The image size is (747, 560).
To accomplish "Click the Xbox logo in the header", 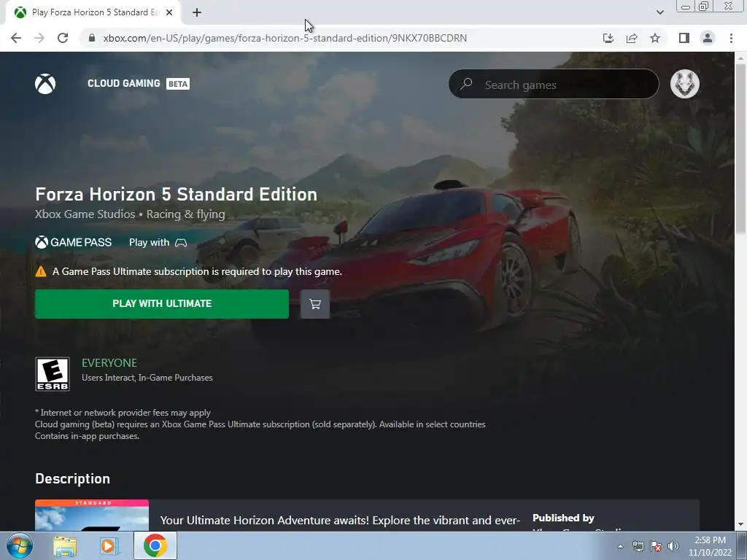I will click(x=45, y=84).
